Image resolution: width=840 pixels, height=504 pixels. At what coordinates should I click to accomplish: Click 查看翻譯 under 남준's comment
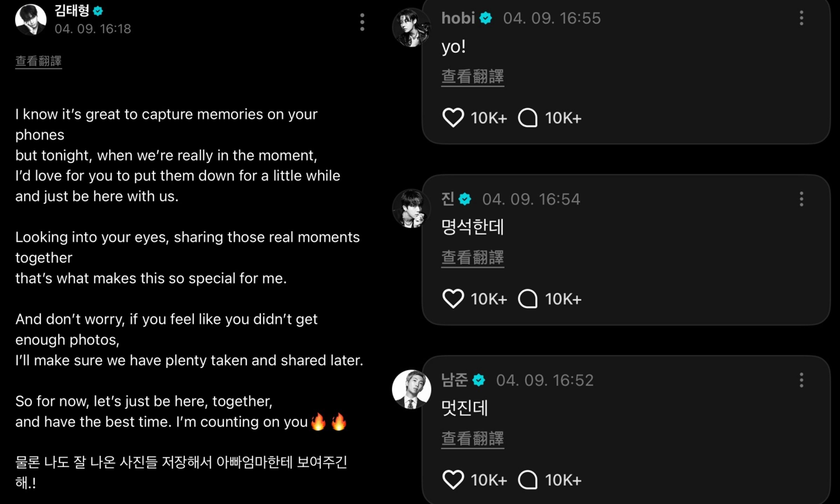coord(472,439)
